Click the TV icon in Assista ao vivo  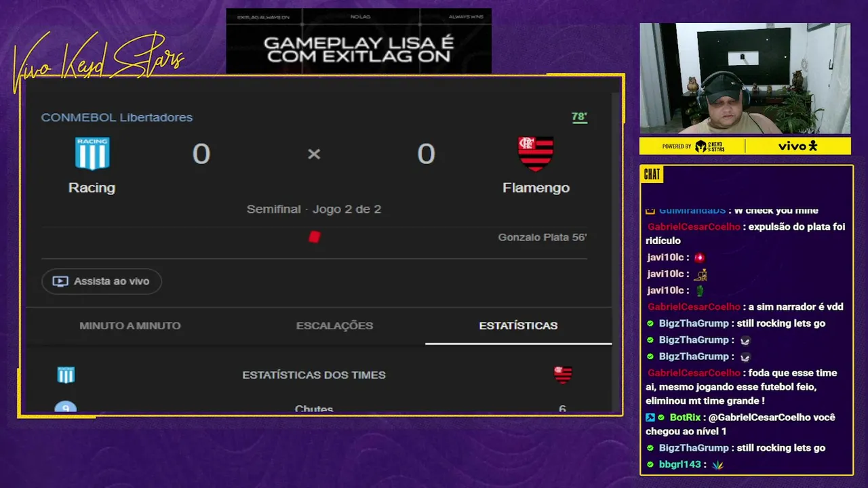(x=60, y=281)
